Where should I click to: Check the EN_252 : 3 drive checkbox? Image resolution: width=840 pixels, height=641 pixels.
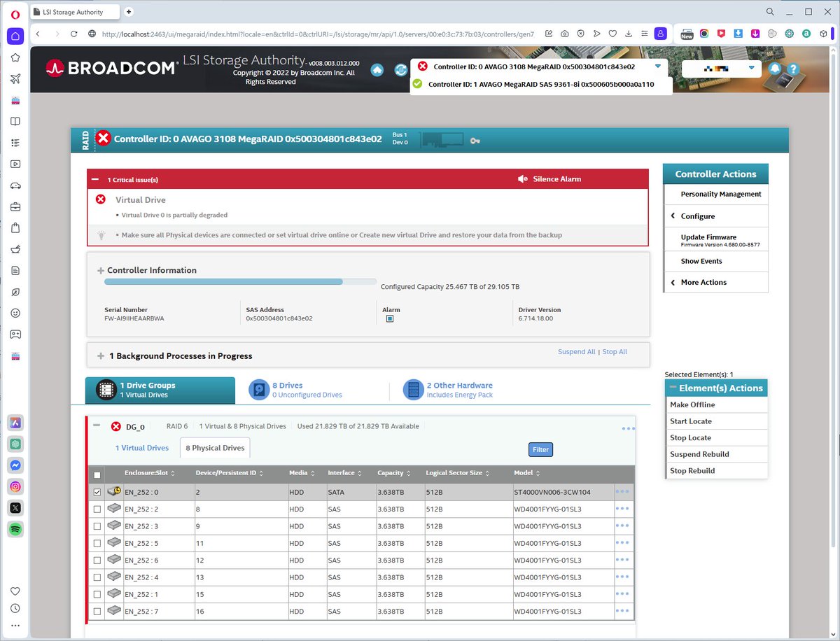pos(97,526)
